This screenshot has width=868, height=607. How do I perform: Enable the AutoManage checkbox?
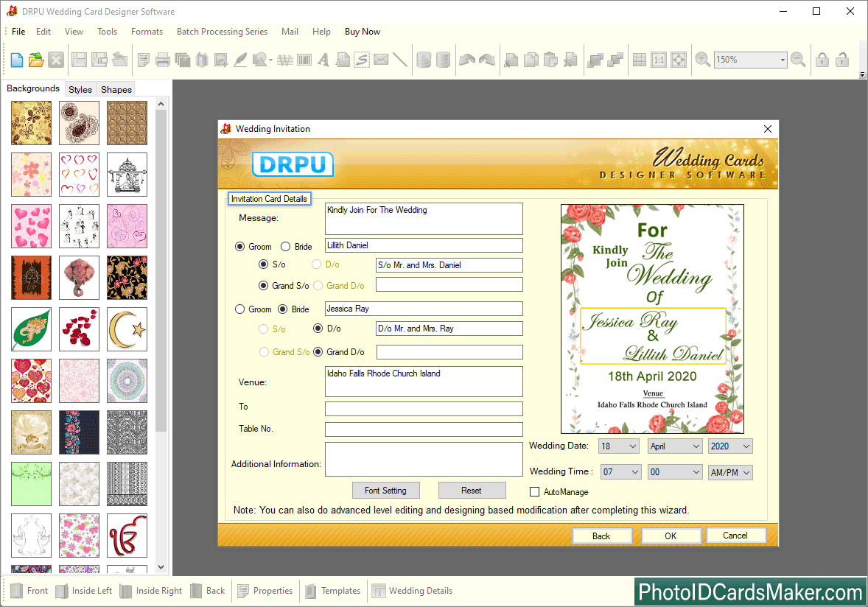tap(535, 492)
